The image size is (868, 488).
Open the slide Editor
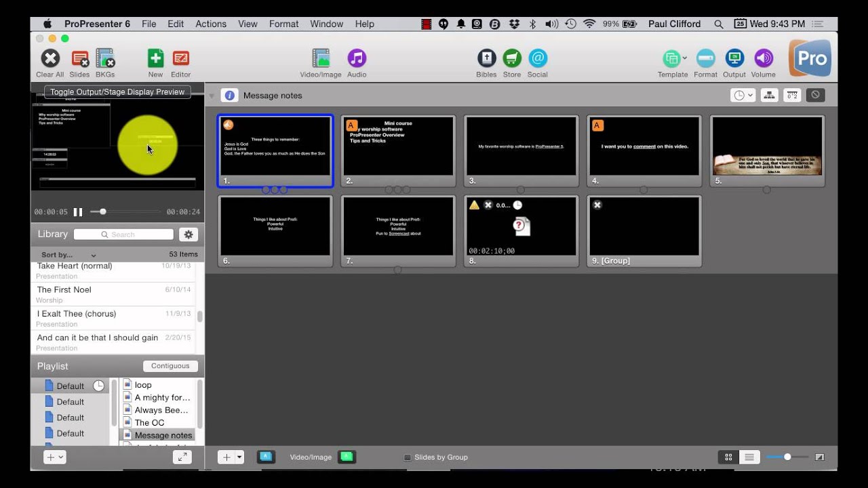(x=180, y=59)
